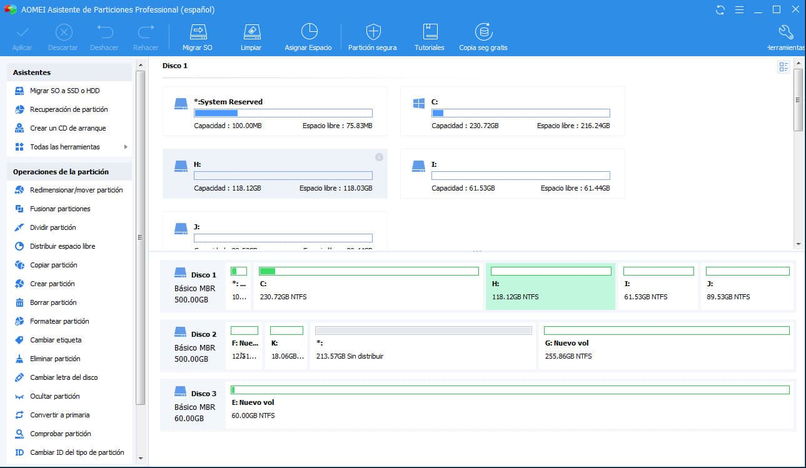Select Formatear partición operation

[59, 321]
